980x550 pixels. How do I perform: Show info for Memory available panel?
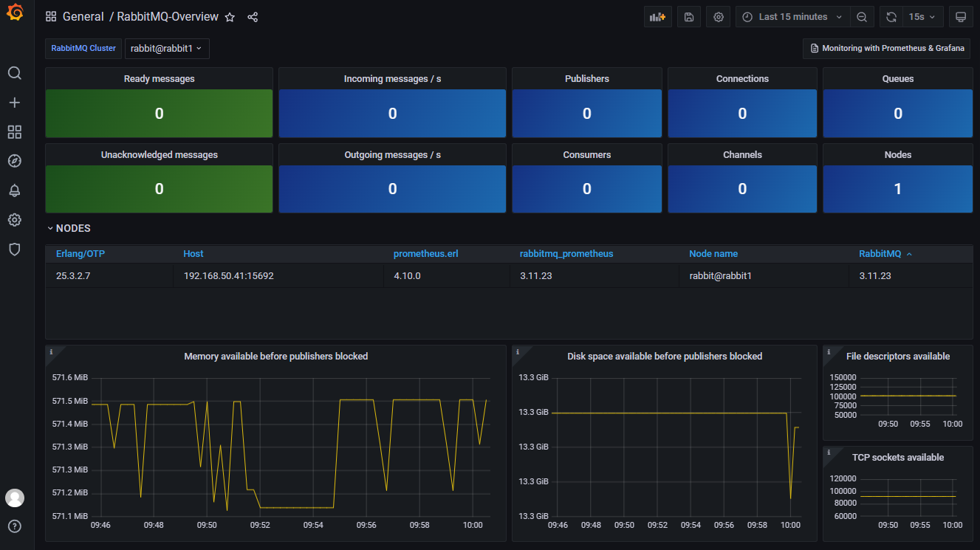(51, 352)
